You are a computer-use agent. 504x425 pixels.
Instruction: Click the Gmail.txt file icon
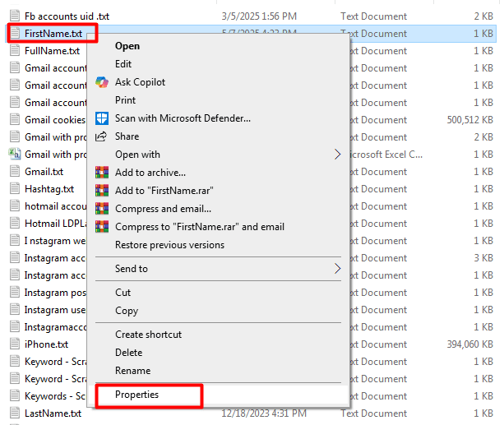point(15,171)
